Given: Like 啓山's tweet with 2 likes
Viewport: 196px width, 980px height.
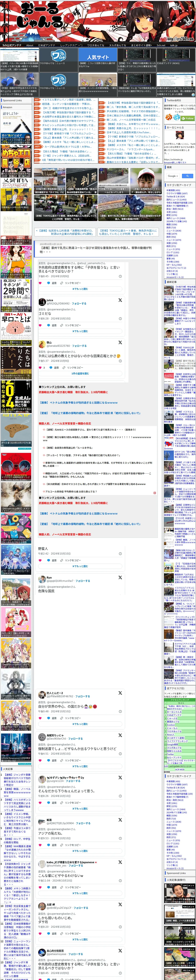Looking at the screenshot, I should [40, 367].
